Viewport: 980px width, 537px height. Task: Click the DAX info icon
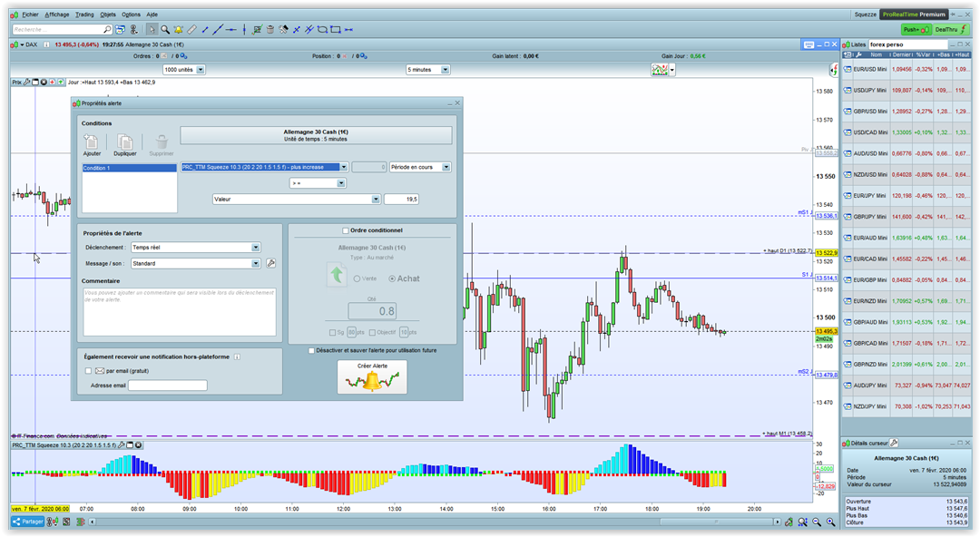pos(46,44)
